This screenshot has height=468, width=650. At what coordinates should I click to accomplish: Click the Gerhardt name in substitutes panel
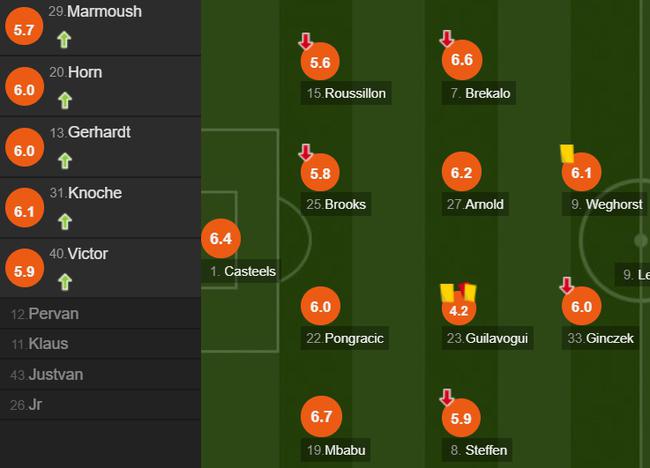pyautogui.click(x=99, y=132)
